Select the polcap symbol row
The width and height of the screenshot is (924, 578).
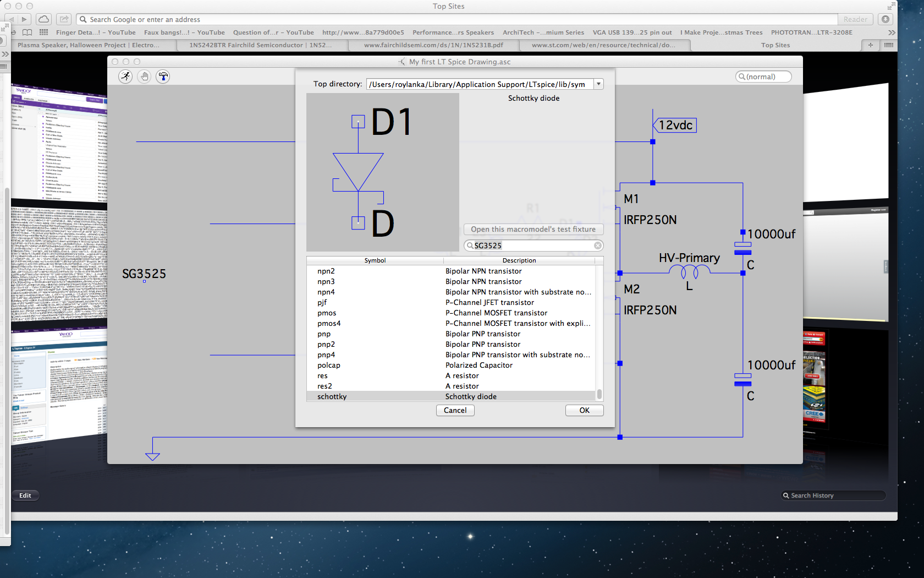[451, 365]
